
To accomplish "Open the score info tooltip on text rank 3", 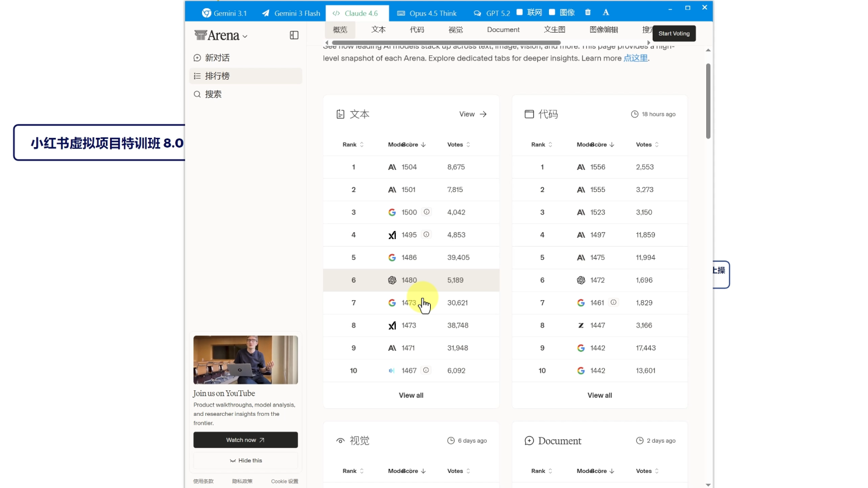I will pos(426,212).
